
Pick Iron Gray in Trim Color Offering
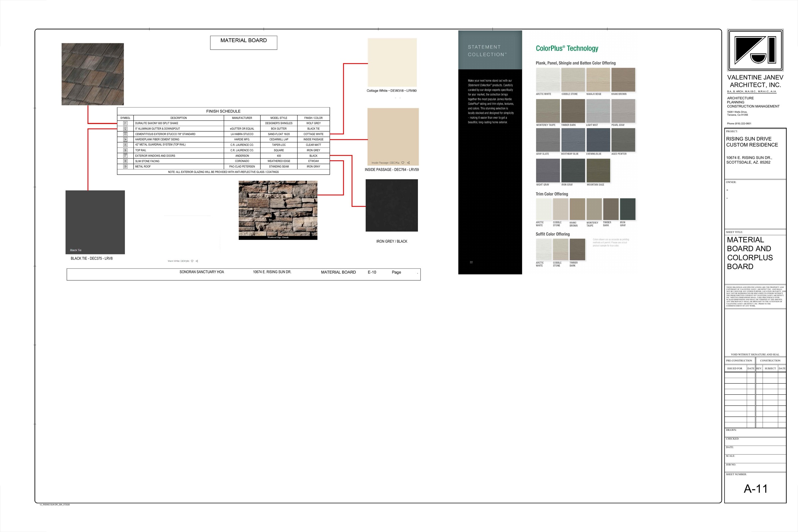tap(628, 209)
